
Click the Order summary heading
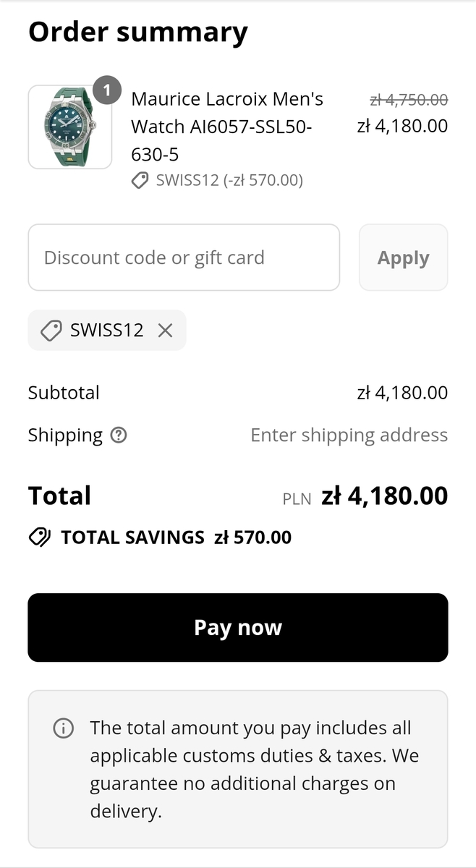[x=138, y=32]
